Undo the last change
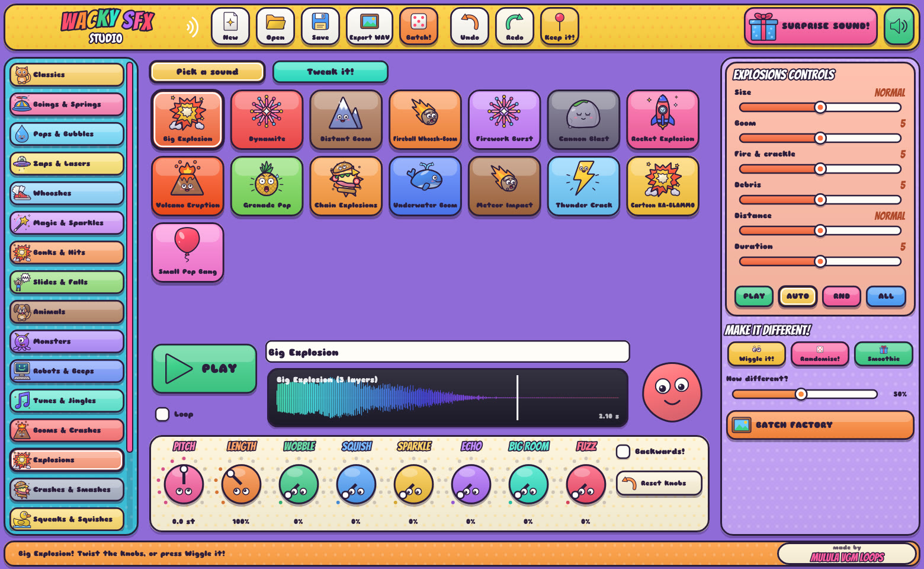The image size is (924, 569). coord(470,27)
